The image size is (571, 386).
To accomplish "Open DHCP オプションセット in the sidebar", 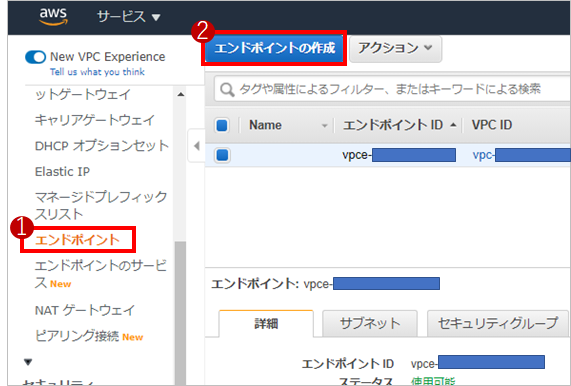I will 102,146.
